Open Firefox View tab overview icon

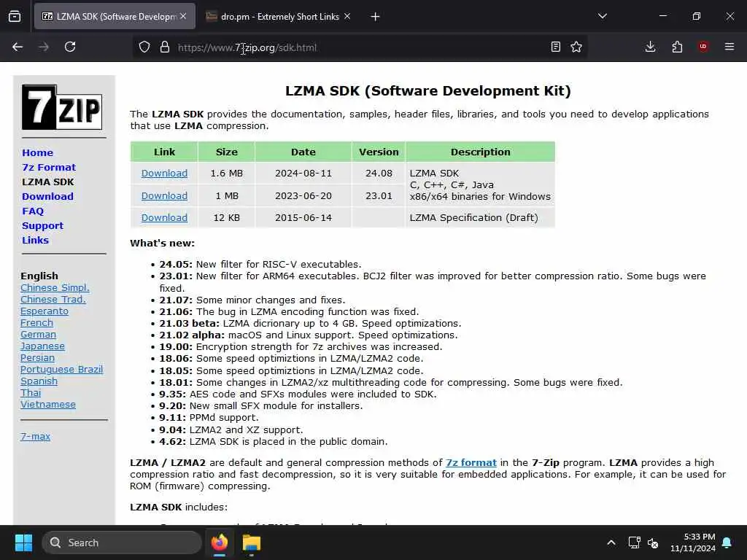[x=15, y=17]
